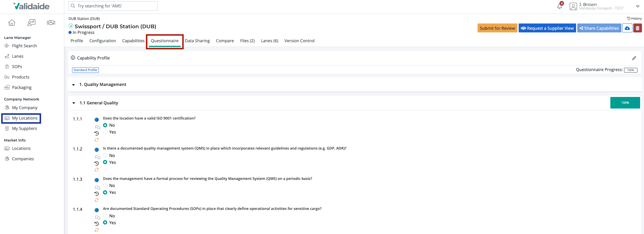
Task: Open the Capability Profile info icon
Action: pyautogui.click(x=73, y=58)
